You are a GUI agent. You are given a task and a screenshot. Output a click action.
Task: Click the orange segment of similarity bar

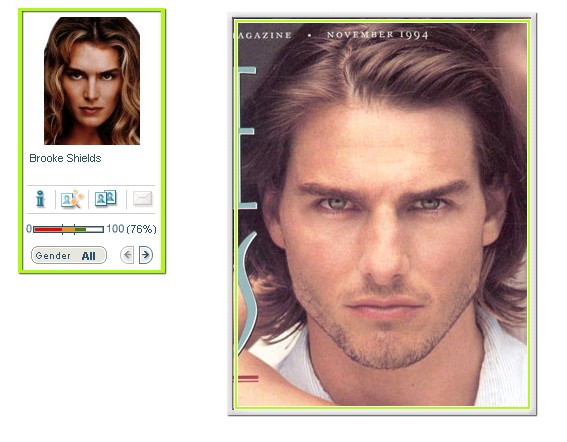point(68,229)
